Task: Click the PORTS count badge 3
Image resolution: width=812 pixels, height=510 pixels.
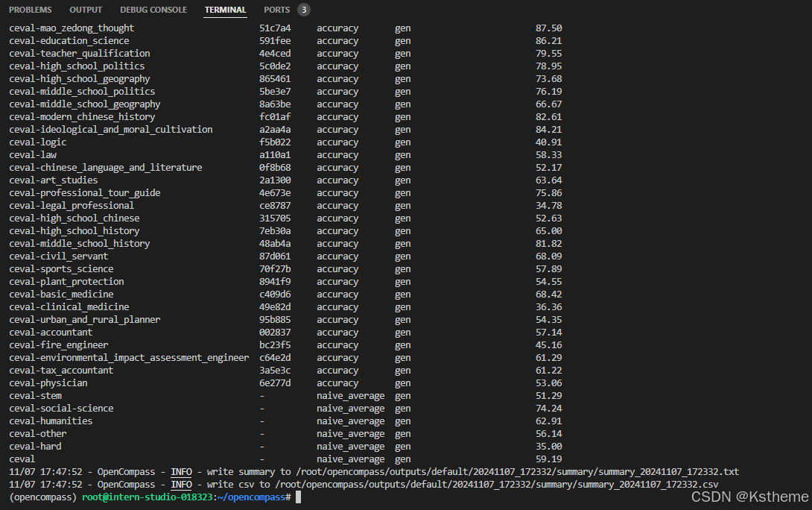Action: pos(304,10)
